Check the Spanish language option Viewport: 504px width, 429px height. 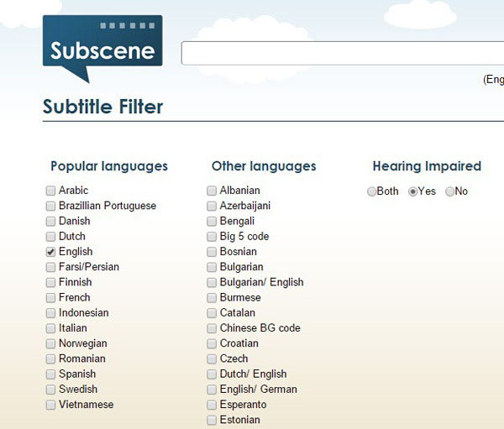click(51, 374)
